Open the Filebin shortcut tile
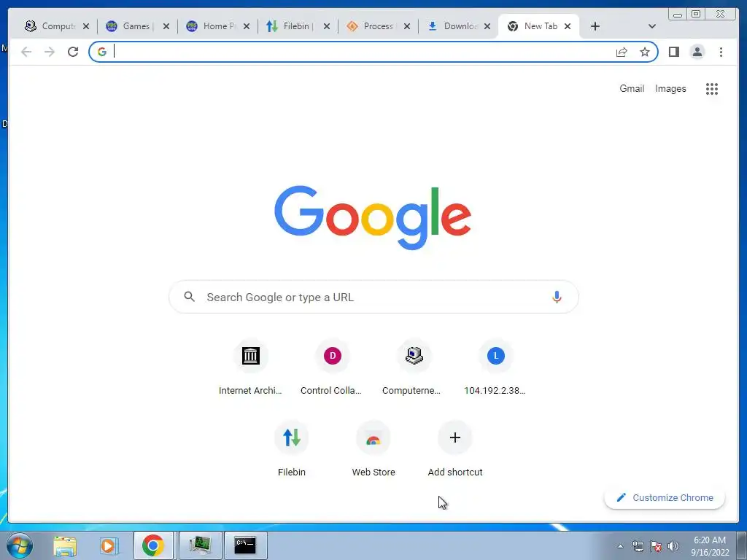Screen dimensions: 747x560 (292, 449)
